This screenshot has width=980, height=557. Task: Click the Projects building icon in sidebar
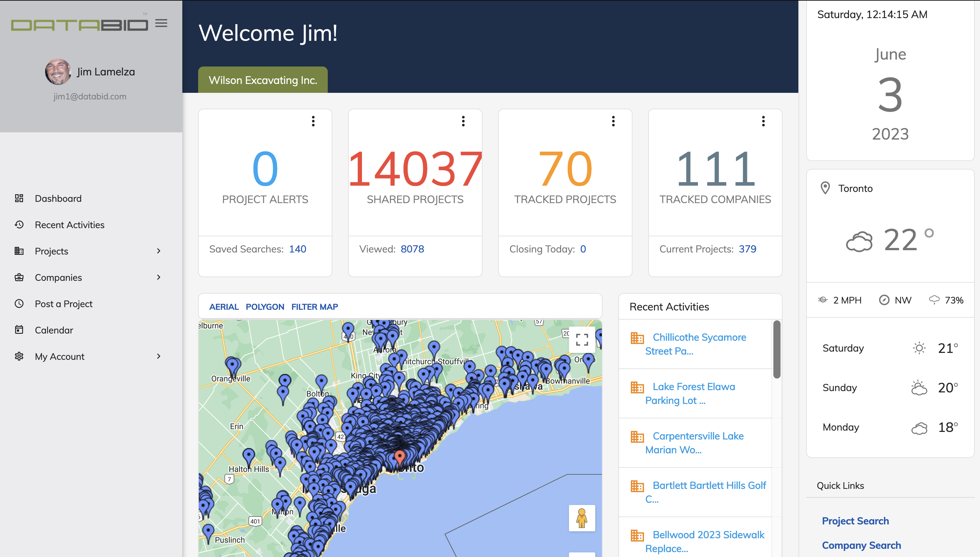pyautogui.click(x=19, y=251)
